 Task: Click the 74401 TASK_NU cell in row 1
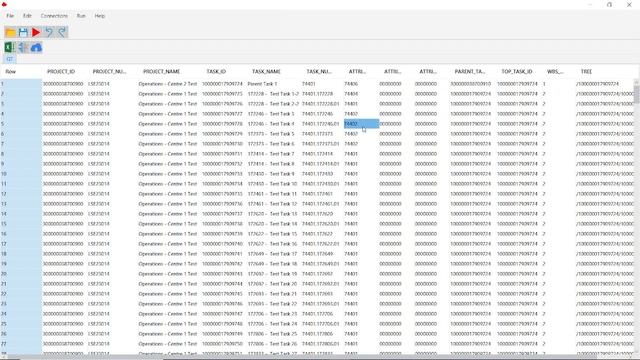click(x=309, y=84)
